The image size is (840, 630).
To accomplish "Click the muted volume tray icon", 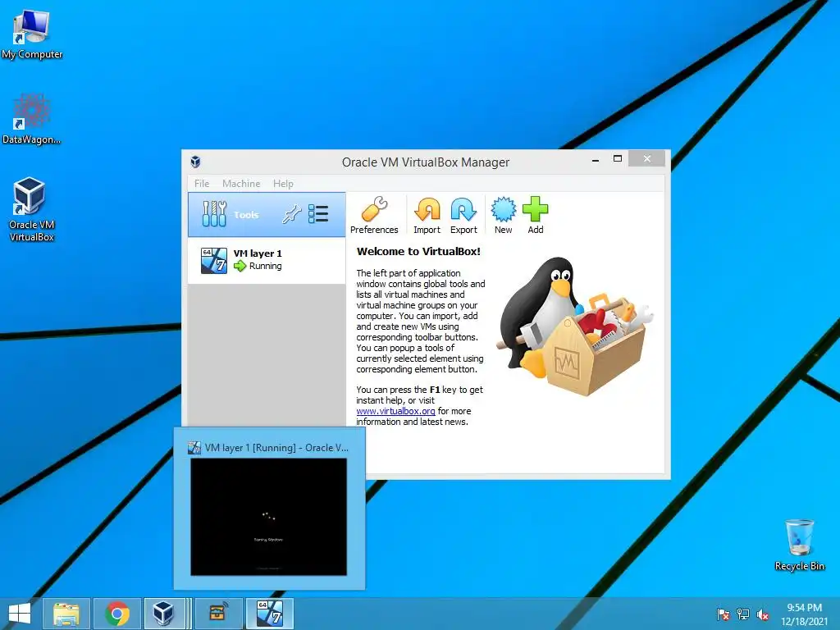I will click(763, 614).
